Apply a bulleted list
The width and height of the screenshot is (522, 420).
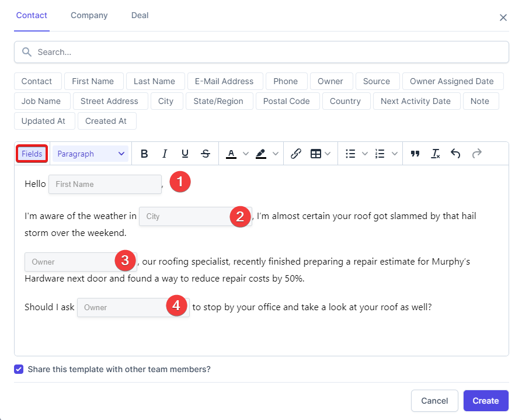[349, 153]
